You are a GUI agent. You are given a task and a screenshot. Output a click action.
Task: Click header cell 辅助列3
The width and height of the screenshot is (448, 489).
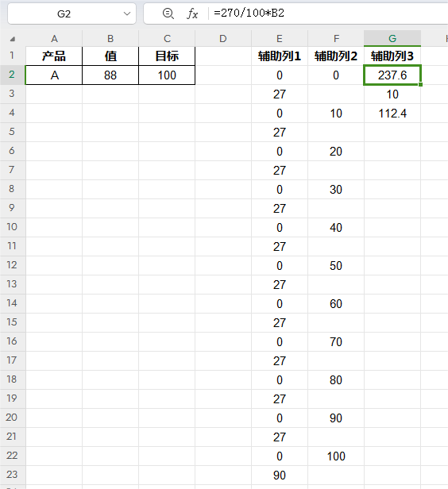click(392, 56)
